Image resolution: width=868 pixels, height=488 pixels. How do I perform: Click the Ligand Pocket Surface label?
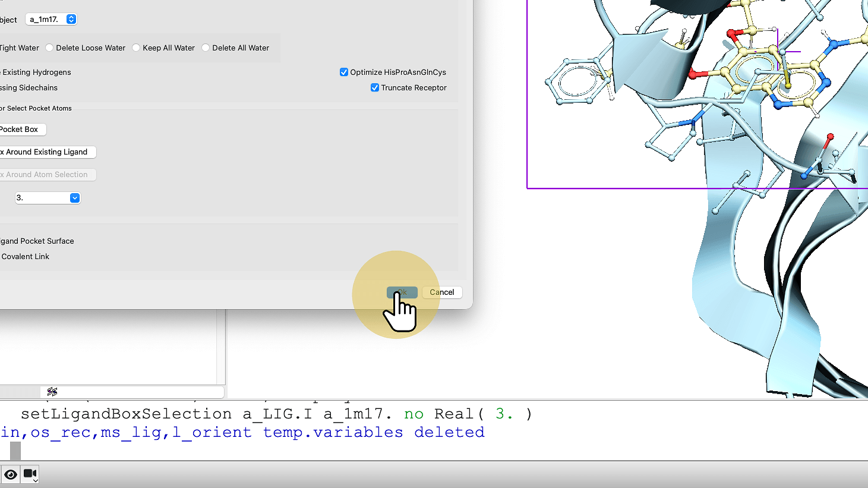point(37,241)
